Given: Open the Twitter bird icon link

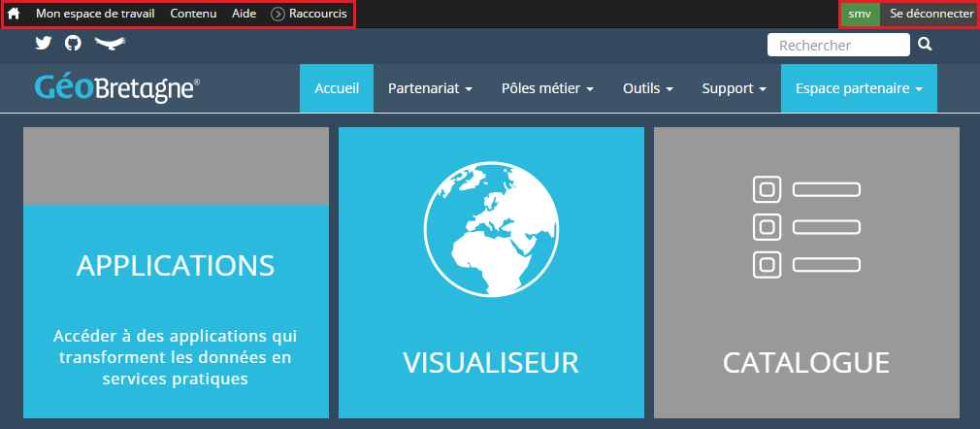Looking at the screenshot, I should [x=43, y=43].
